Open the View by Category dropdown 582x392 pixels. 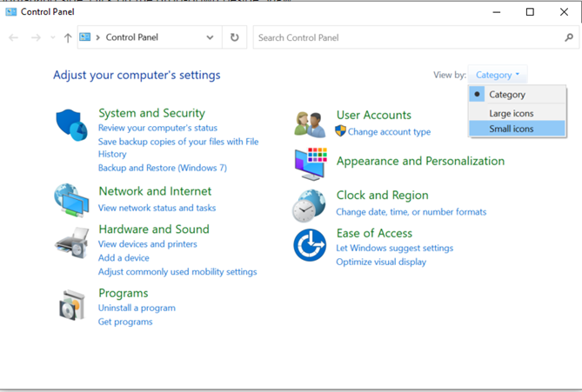(x=498, y=75)
